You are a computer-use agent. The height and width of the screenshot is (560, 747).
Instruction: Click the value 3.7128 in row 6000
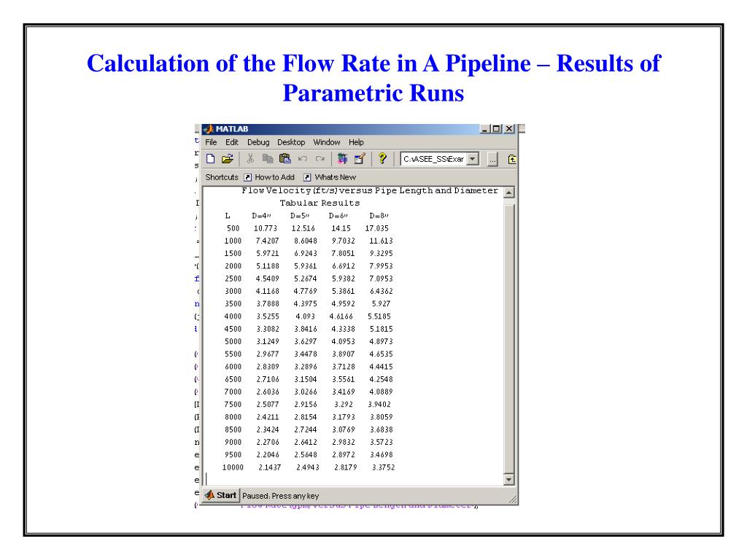344,367
